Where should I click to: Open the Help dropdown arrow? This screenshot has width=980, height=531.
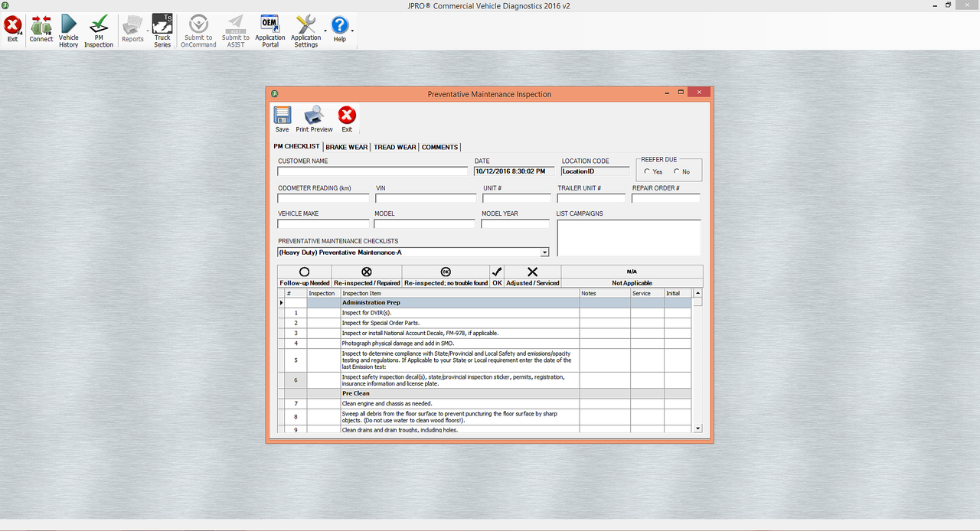pos(351,31)
